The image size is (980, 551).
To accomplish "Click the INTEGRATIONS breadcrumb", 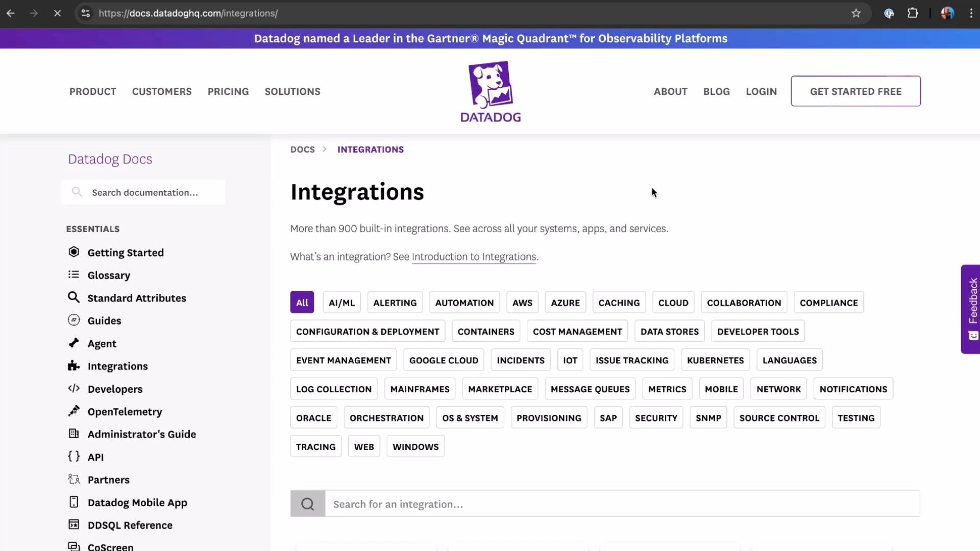I will [371, 149].
